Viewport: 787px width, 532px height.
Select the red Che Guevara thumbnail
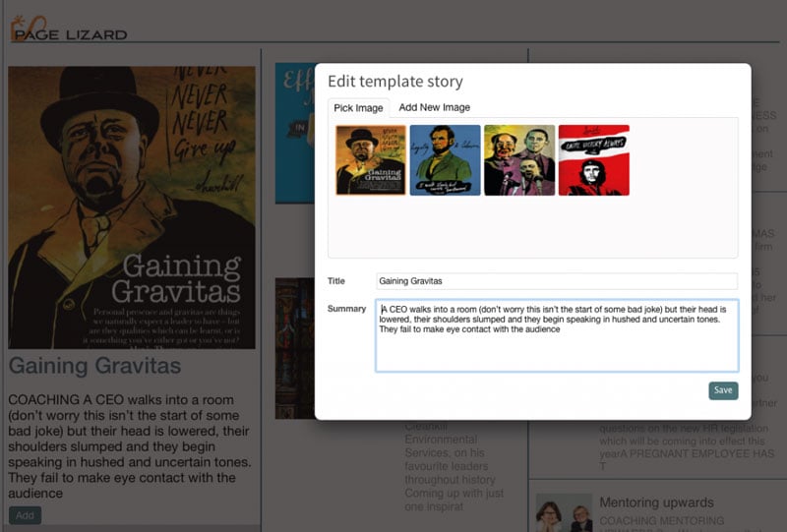point(594,160)
